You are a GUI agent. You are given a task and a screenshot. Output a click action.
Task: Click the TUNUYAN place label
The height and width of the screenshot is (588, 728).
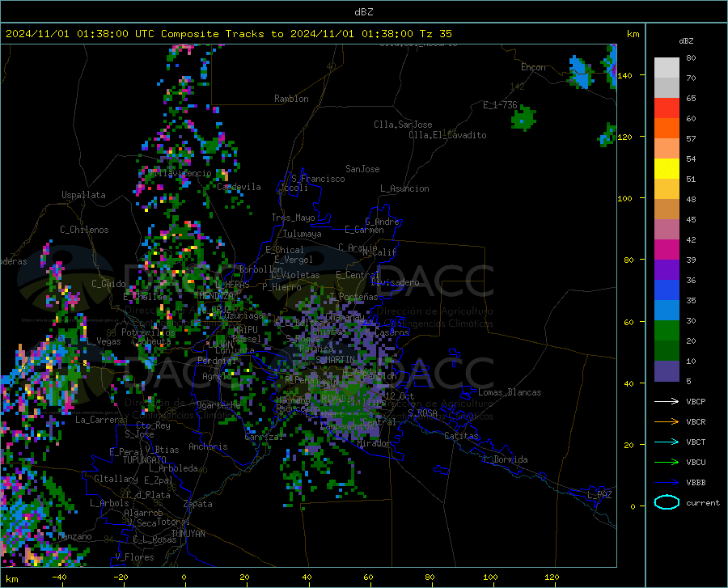click(188, 534)
